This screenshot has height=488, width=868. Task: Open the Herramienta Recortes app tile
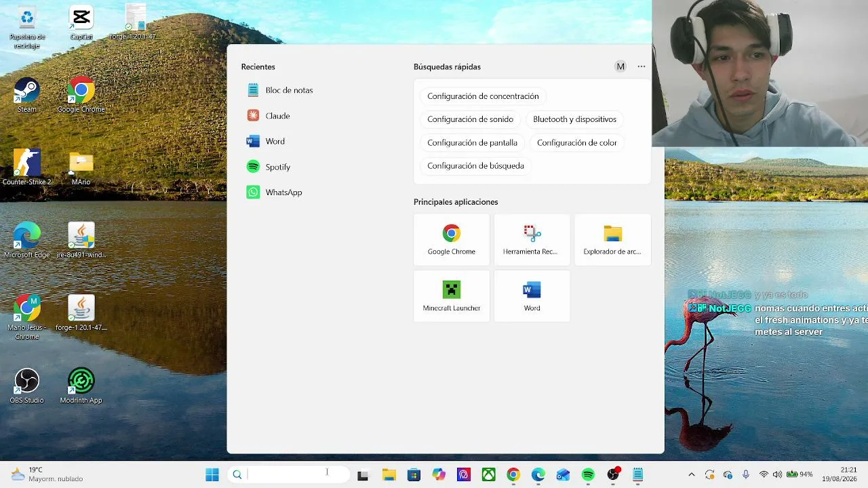tap(532, 240)
